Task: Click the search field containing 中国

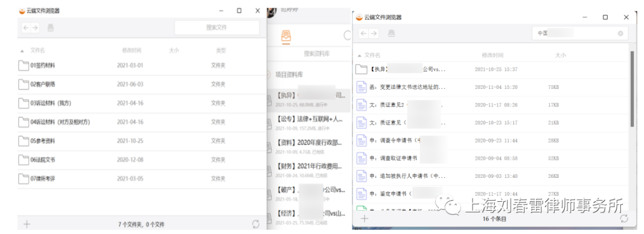Action: (580, 33)
